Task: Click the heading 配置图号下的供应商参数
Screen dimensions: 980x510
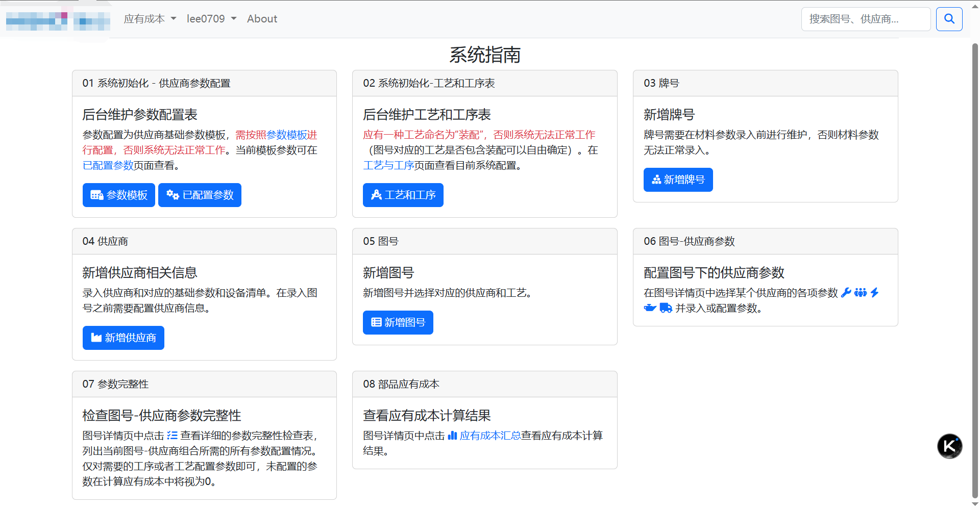Action: coord(714,273)
